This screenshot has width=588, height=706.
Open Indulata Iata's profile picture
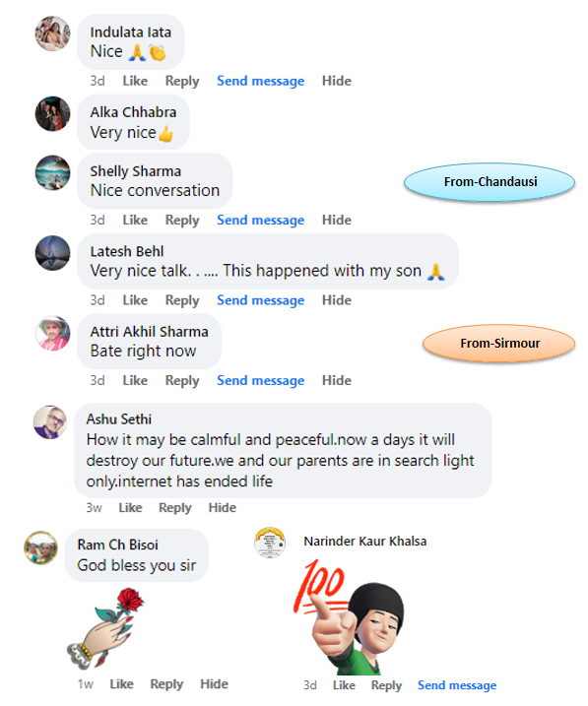point(52,33)
